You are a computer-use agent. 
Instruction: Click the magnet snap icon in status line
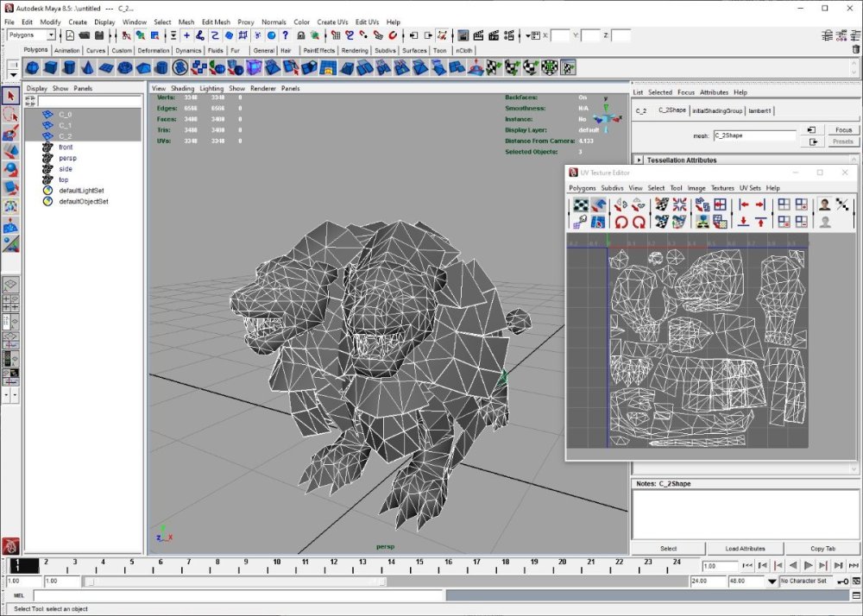[393, 35]
